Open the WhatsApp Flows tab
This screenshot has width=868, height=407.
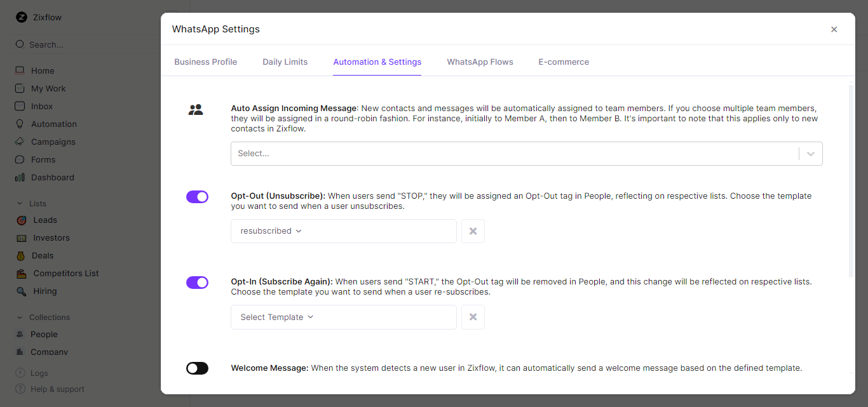[480, 62]
